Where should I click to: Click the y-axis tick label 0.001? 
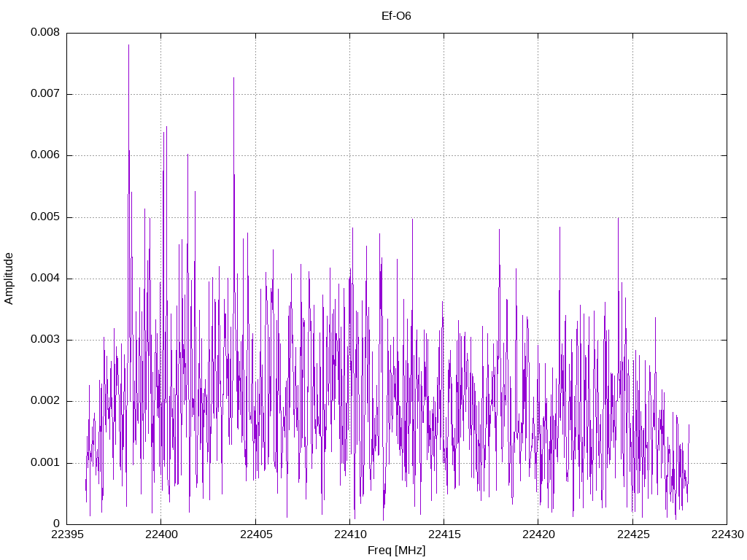(45, 463)
